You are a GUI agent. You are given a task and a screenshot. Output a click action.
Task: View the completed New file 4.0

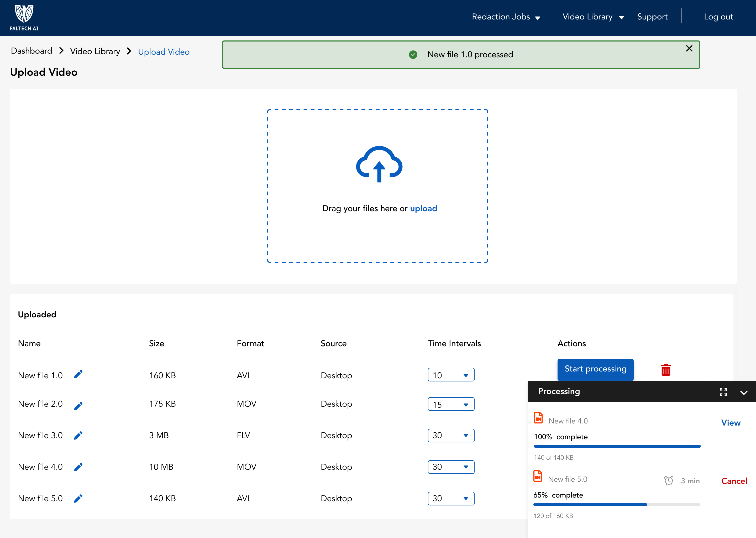coord(731,423)
